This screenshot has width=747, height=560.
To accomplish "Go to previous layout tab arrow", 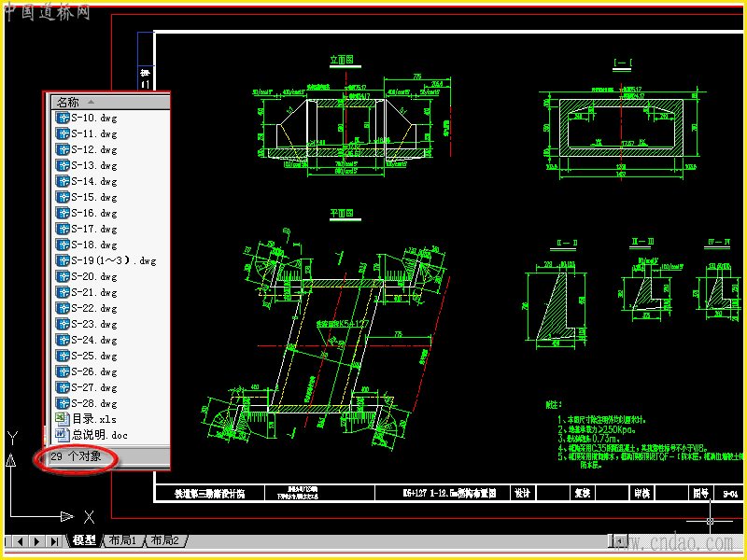I will point(21,541).
